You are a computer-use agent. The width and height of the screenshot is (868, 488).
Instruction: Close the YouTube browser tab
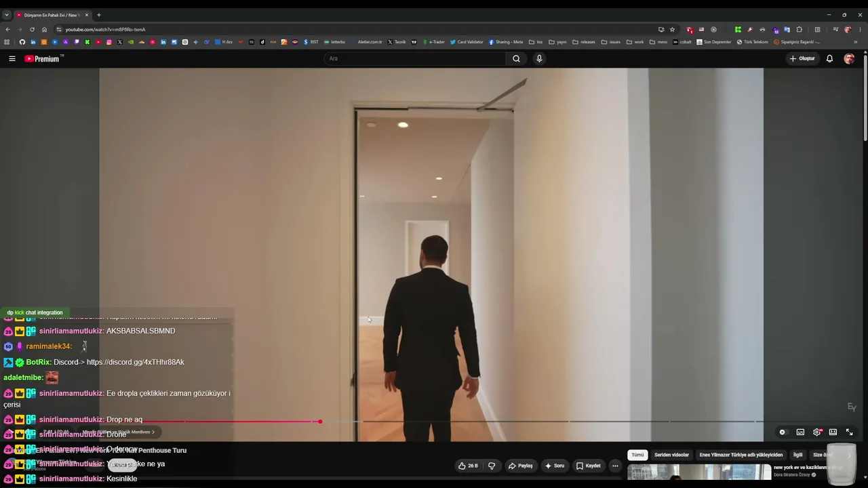click(x=86, y=15)
